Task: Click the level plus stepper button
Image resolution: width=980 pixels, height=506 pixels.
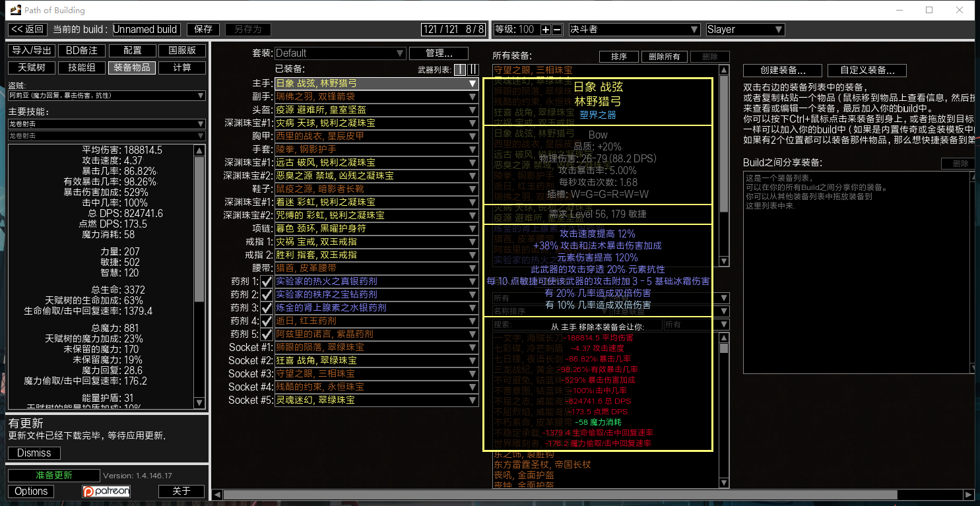Action: [546, 30]
